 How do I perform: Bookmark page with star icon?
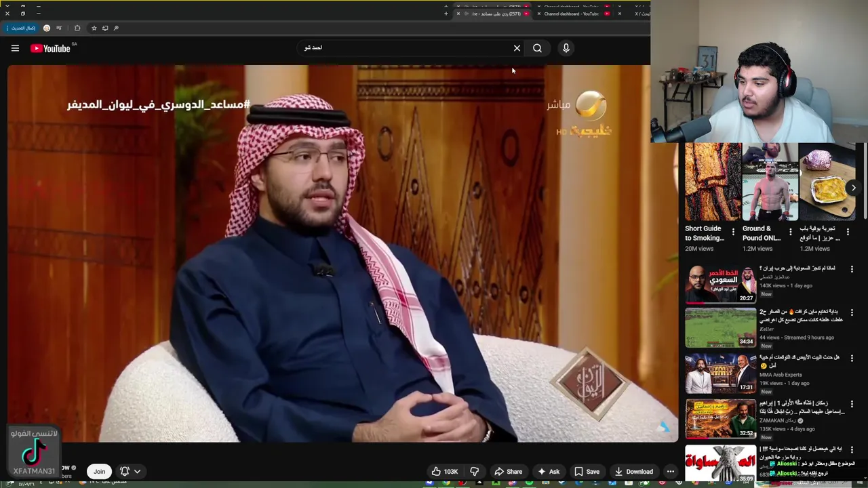point(94,28)
